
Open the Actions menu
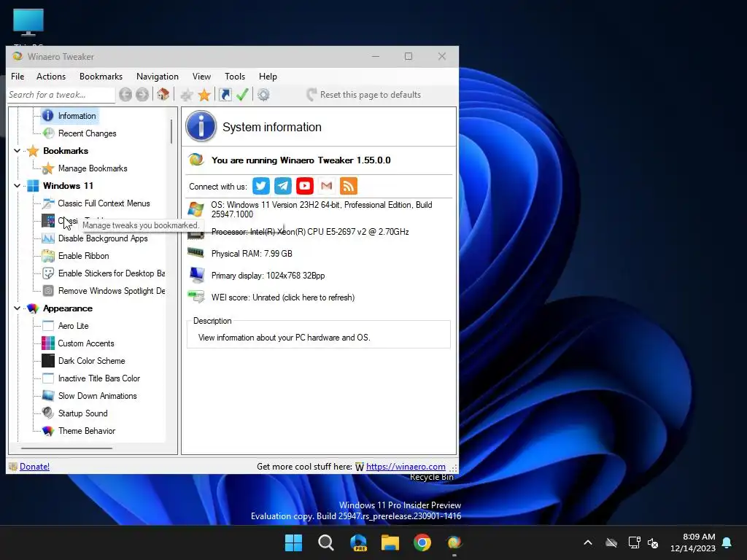pyautogui.click(x=51, y=76)
